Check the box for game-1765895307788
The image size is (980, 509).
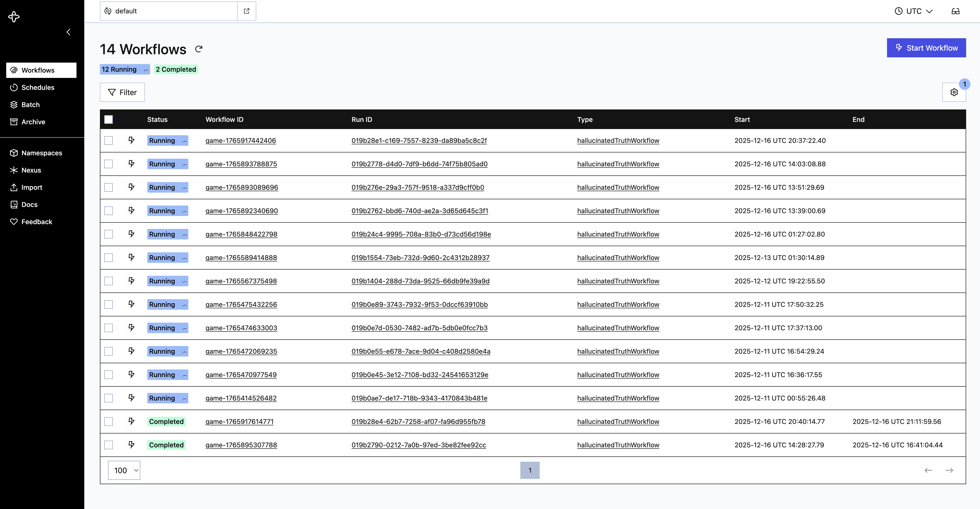109,445
